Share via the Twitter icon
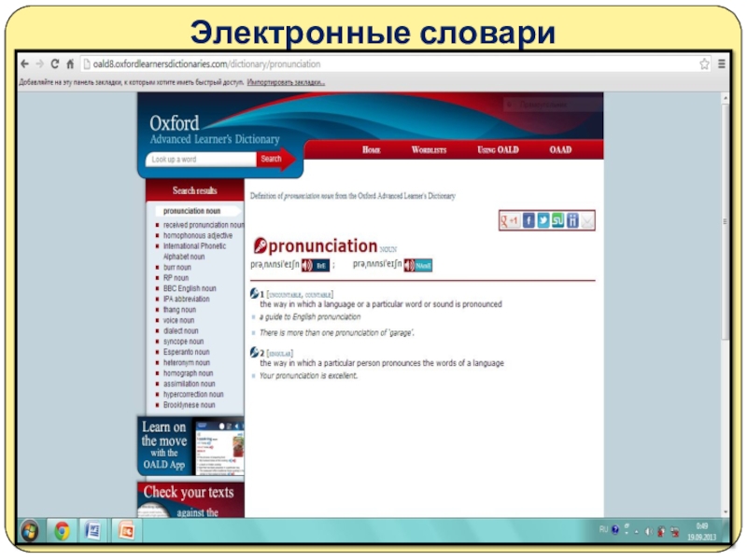 (543, 220)
